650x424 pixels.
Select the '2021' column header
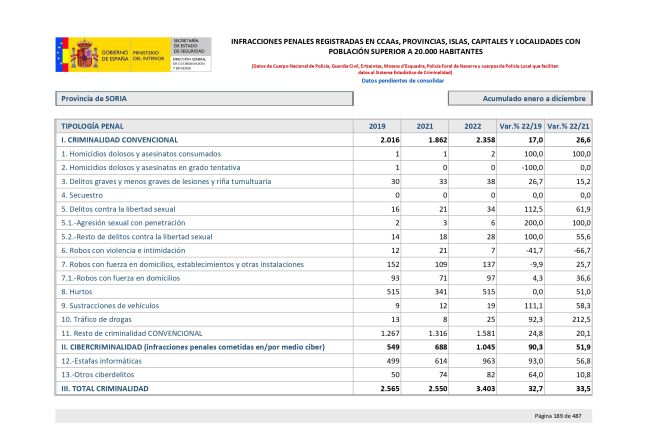424,126
